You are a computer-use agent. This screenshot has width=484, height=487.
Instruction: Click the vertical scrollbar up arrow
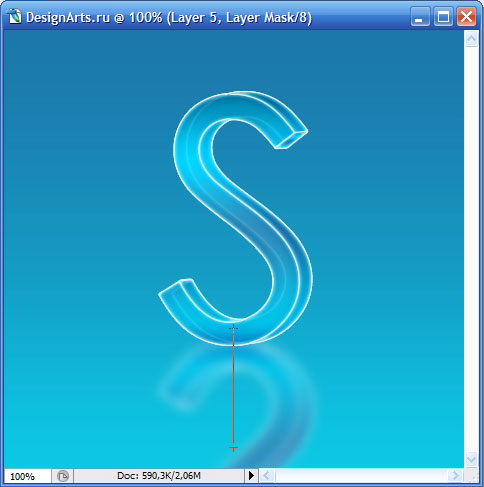(471, 39)
